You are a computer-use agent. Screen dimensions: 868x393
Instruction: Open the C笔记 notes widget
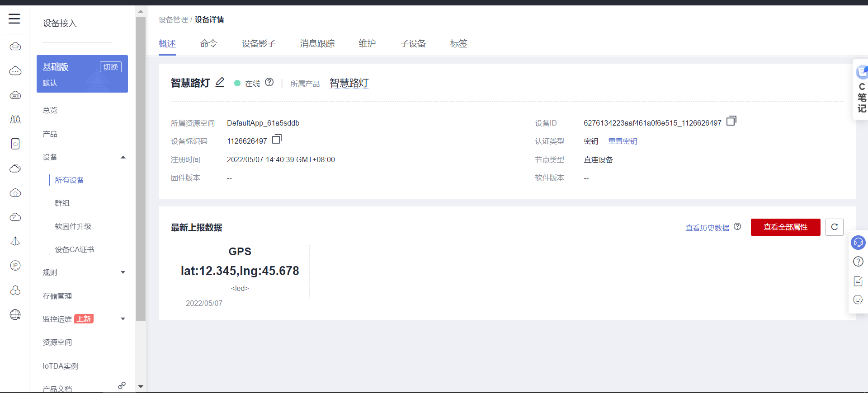pyautogui.click(x=861, y=89)
